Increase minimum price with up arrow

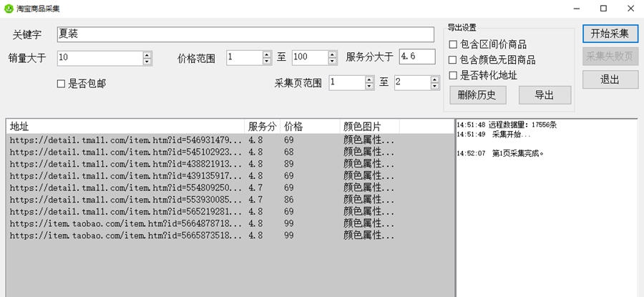pyautogui.click(x=267, y=54)
